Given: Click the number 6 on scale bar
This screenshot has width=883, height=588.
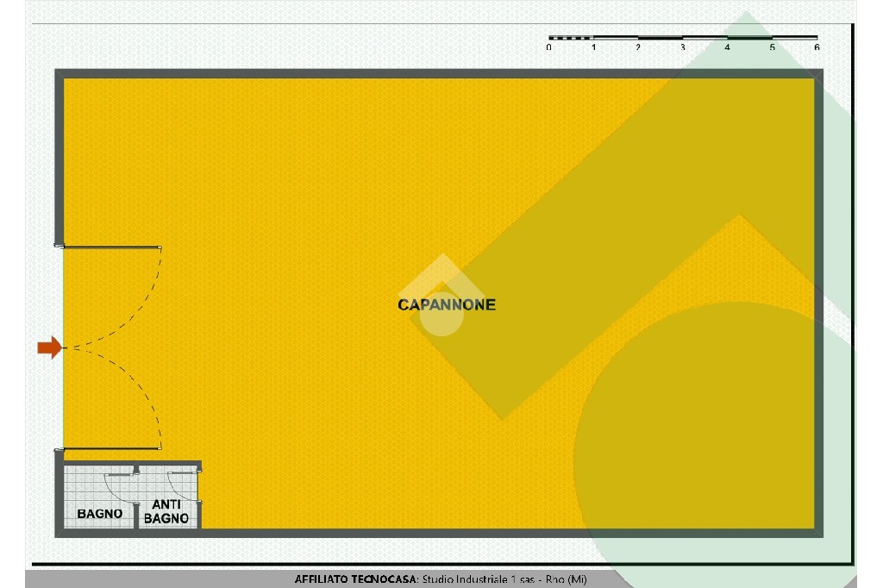Looking at the screenshot, I should [x=817, y=47].
